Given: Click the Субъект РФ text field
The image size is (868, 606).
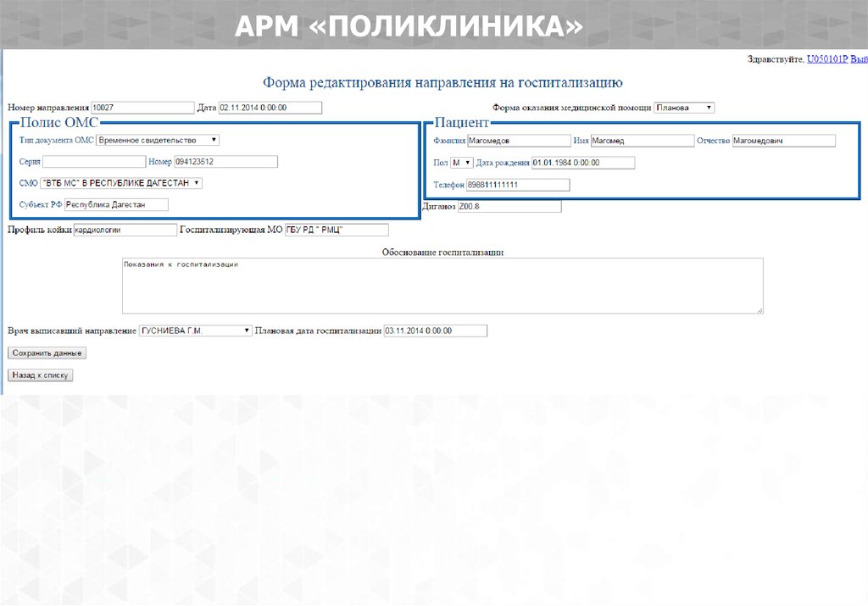Looking at the screenshot, I should (x=117, y=204).
